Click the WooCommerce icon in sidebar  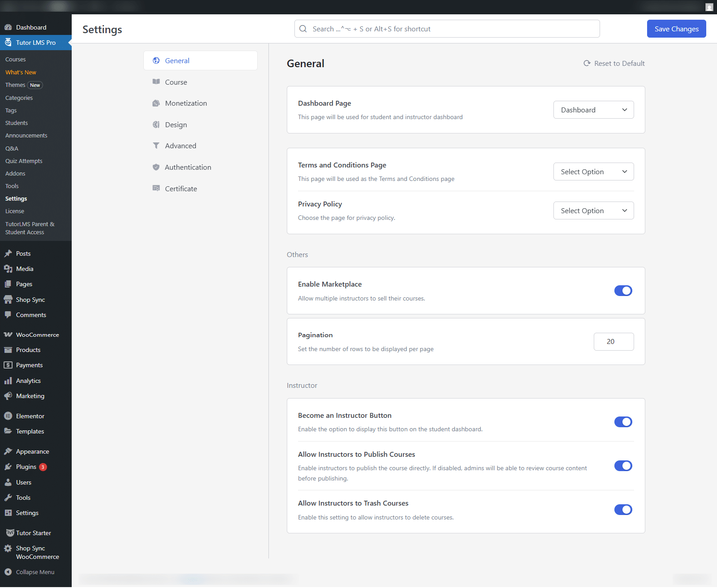point(8,335)
